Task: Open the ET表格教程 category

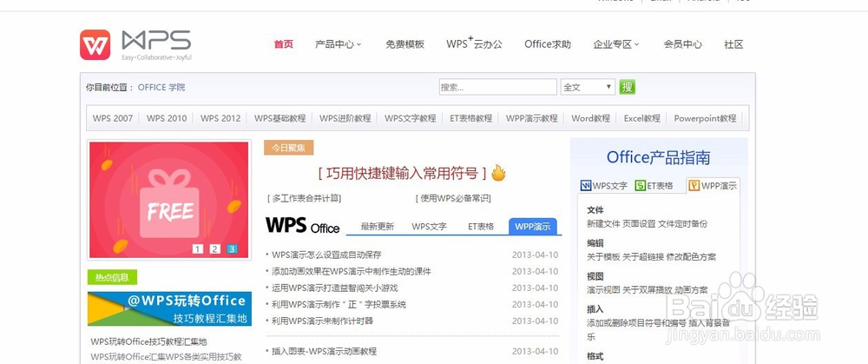Action: pyautogui.click(x=471, y=118)
